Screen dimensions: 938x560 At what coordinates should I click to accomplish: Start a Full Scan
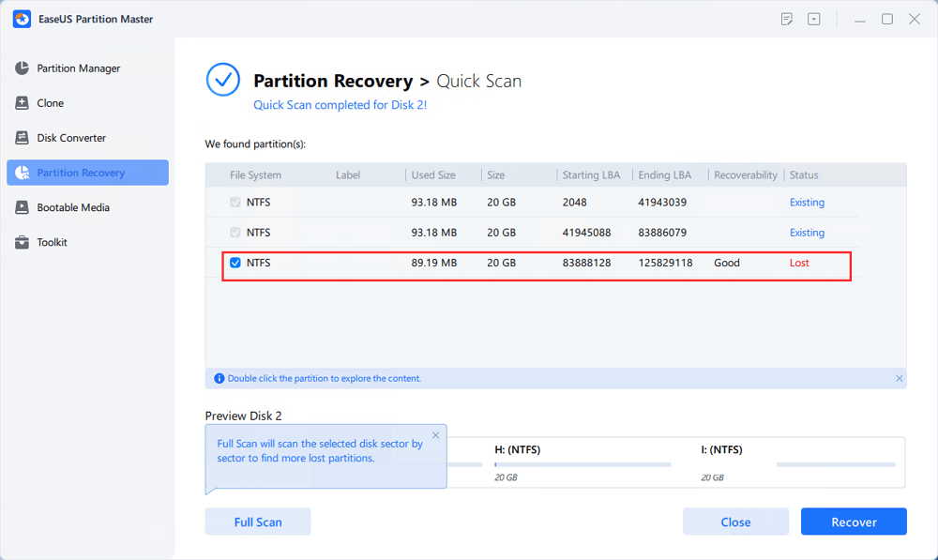tap(257, 522)
